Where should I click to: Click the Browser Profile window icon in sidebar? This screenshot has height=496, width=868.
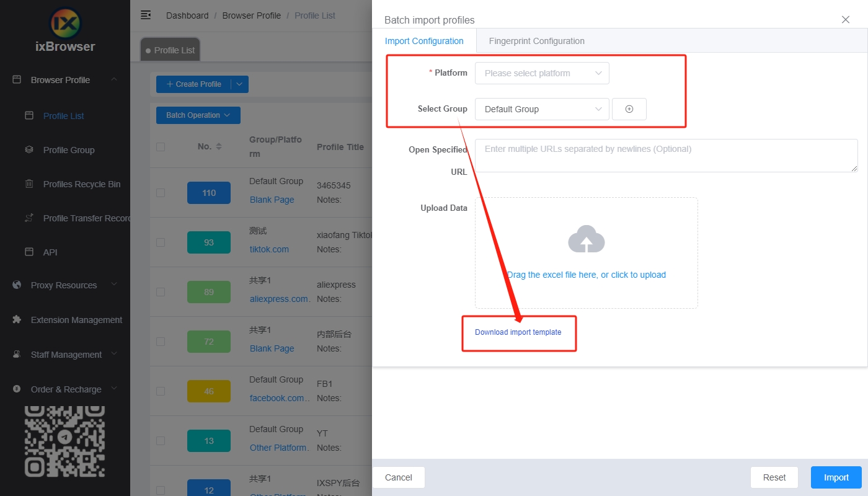tap(17, 80)
